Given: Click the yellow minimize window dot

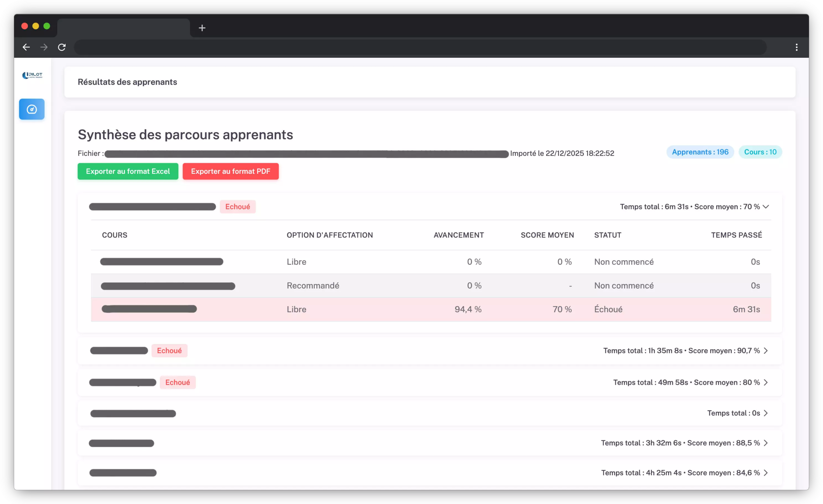Looking at the screenshot, I should click(36, 26).
